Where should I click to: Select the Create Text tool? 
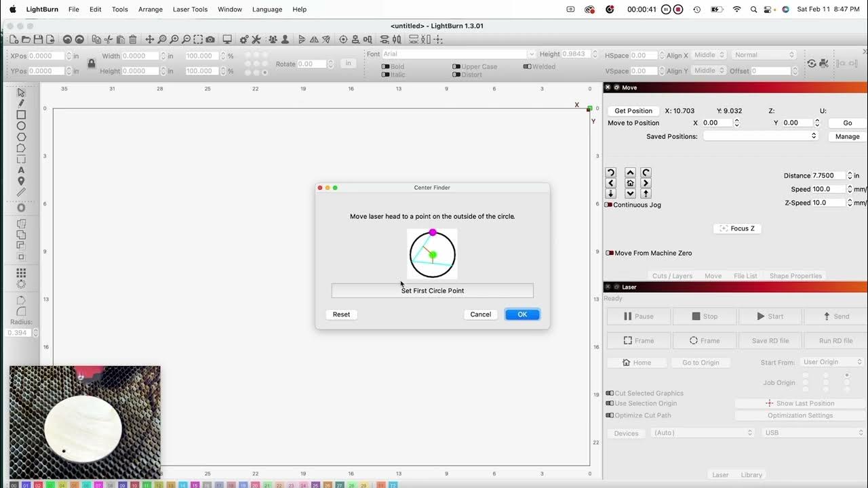click(21, 170)
